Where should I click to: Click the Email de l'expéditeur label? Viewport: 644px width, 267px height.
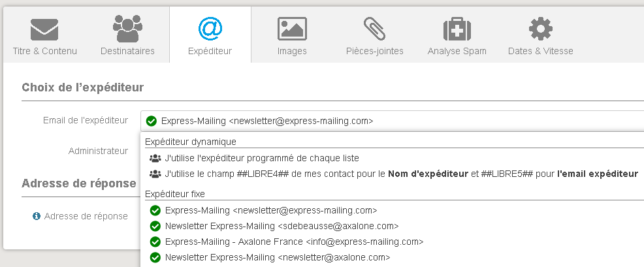pyautogui.click(x=86, y=120)
